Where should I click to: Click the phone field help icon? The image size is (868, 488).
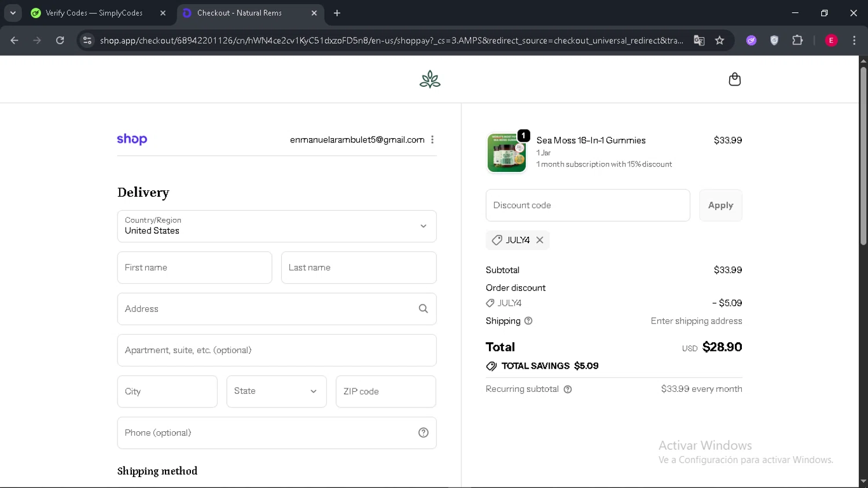(x=423, y=433)
